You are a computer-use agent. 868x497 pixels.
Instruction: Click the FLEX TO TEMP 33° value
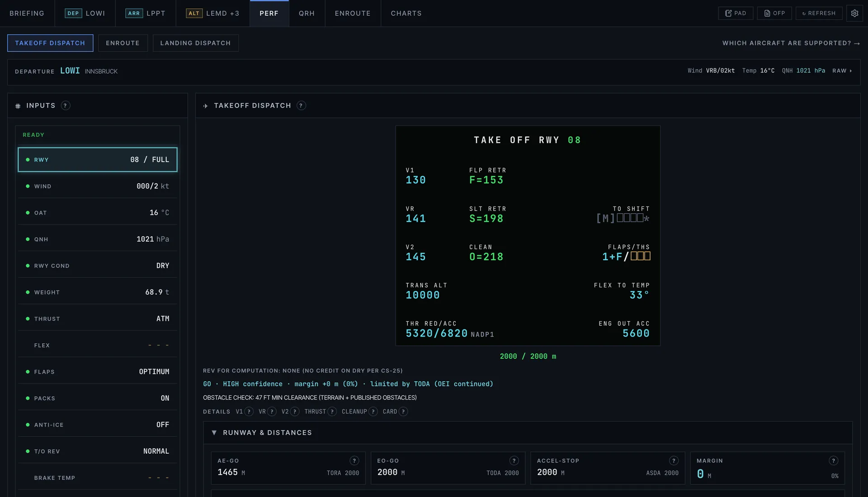click(639, 295)
